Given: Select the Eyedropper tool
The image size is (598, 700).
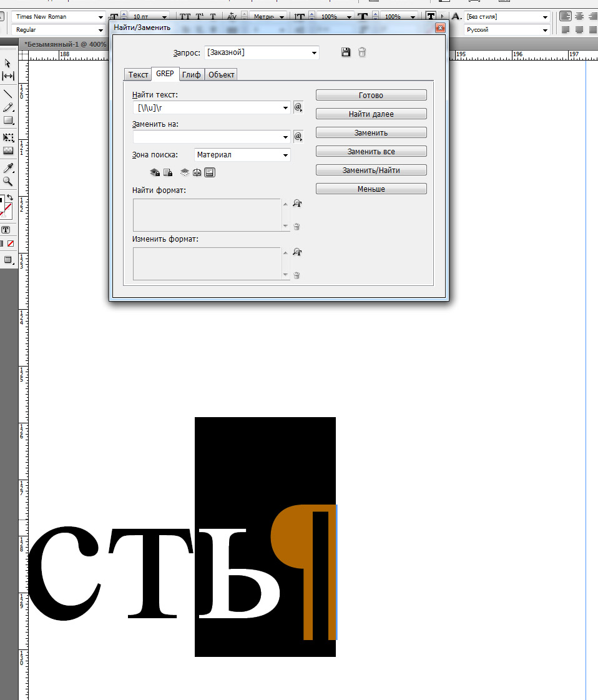Looking at the screenshot, I should click(x=8, y=168).
